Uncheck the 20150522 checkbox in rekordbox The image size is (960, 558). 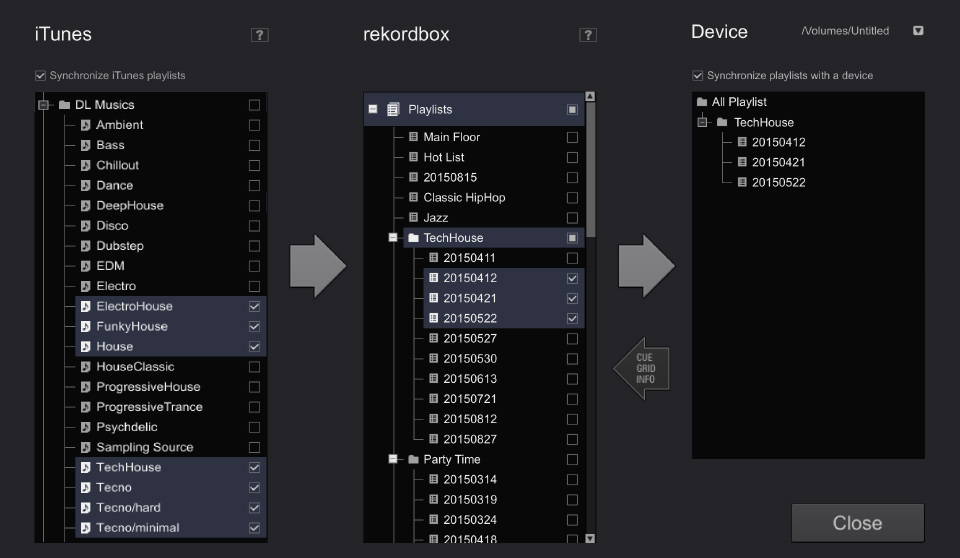572,319
